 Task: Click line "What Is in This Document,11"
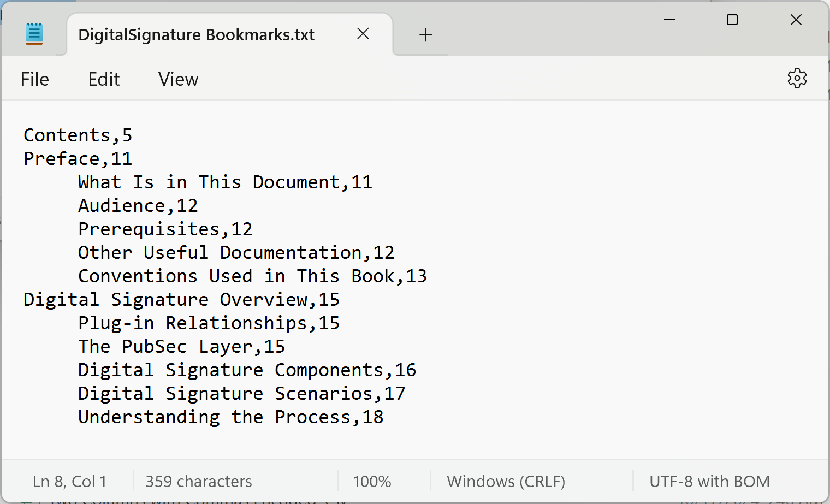(225, 182)
